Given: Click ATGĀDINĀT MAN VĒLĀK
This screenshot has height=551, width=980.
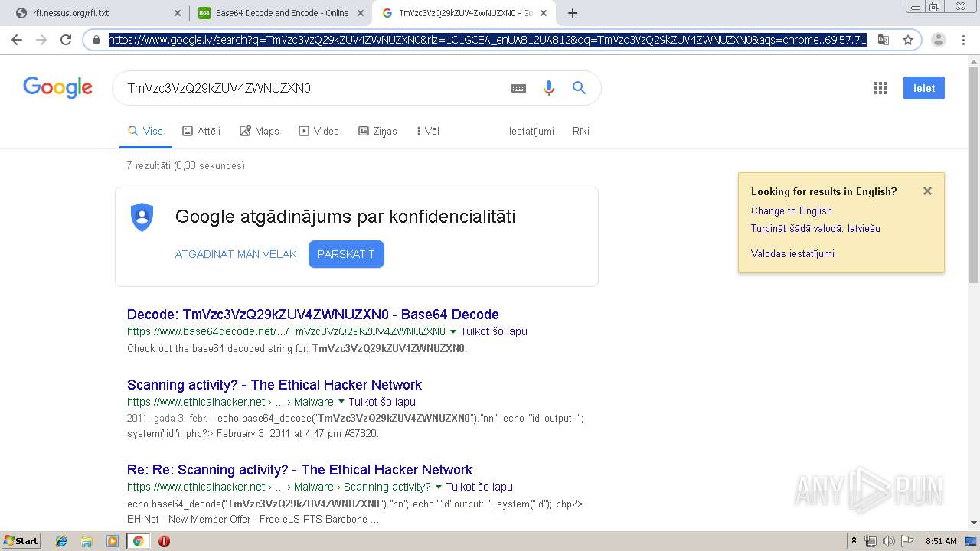Looking at the screenshot, I should 236,254.
